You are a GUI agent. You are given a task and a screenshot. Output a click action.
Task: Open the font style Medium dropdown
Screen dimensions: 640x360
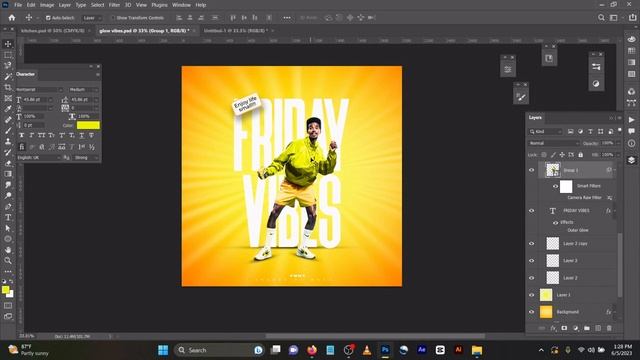tap(83, 89)
